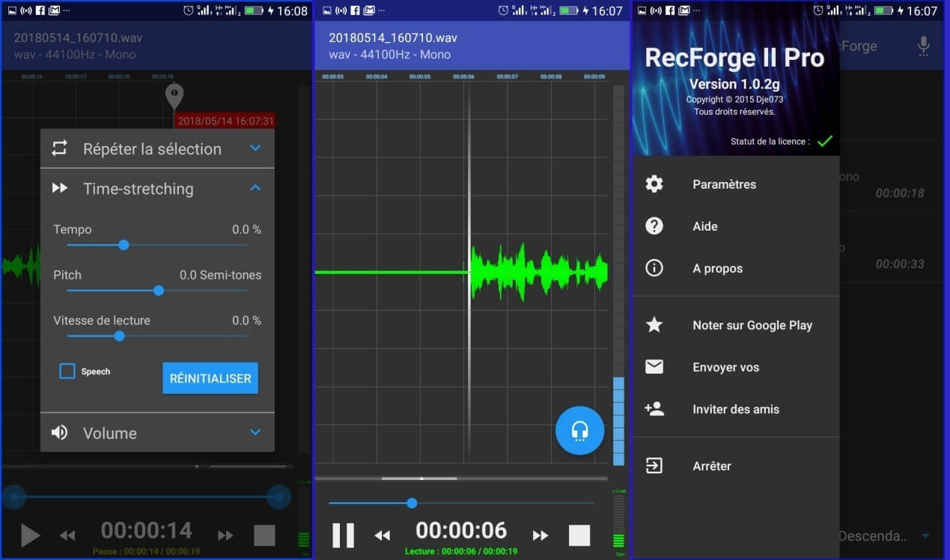Image resolution: width=950 pixels, height=560 pixels.
Task: Click the location pin timeline marker
Action: click(174, 96)
